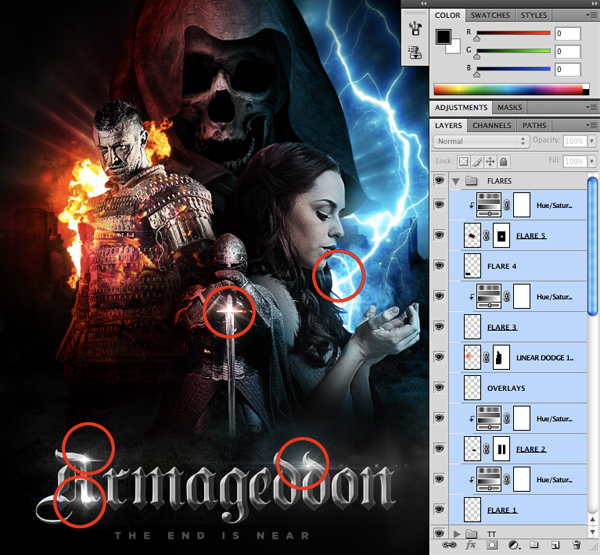
Task: Toggle visibility of the OVERLAYS layer
Action: 439,385
